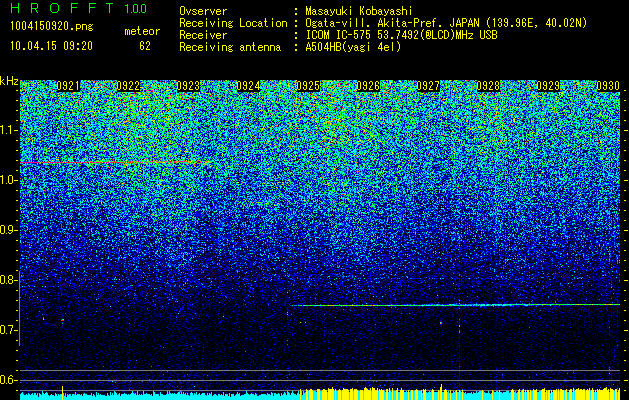Click the bright signal line near 0.75 kHz
The image size is (629, 400).
coord(456,305)
